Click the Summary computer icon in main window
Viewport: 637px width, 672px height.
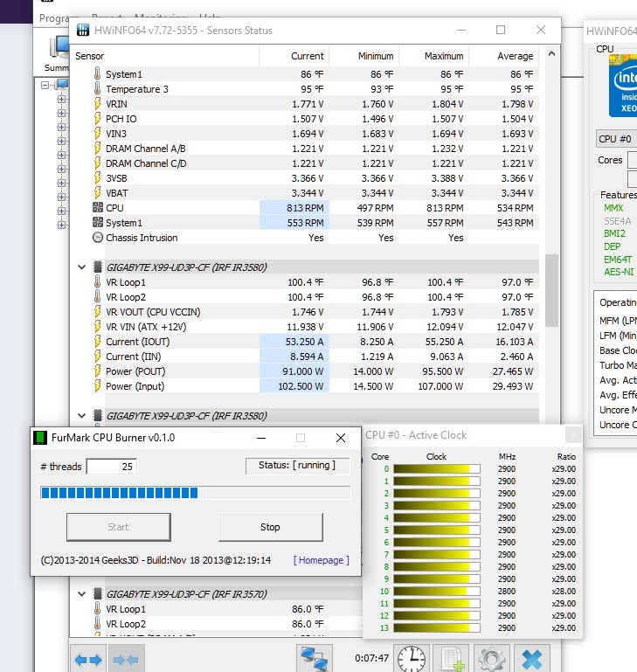coord(58,48)
